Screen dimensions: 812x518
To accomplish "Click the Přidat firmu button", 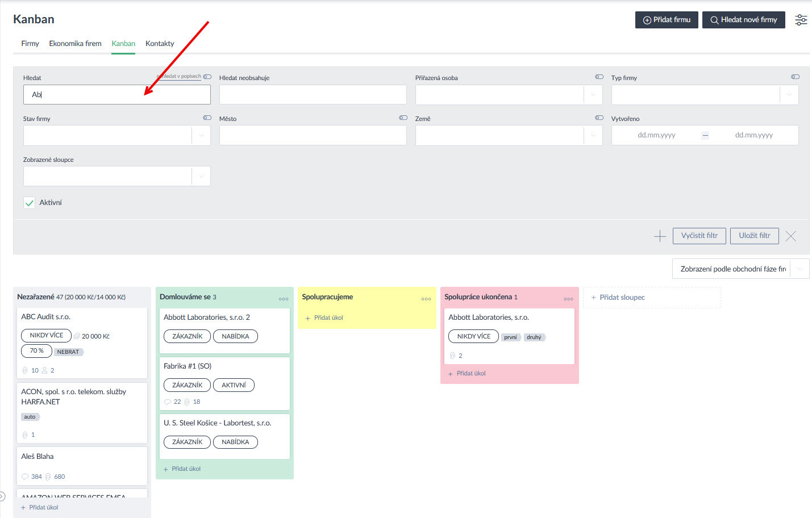I will (667, 20).
